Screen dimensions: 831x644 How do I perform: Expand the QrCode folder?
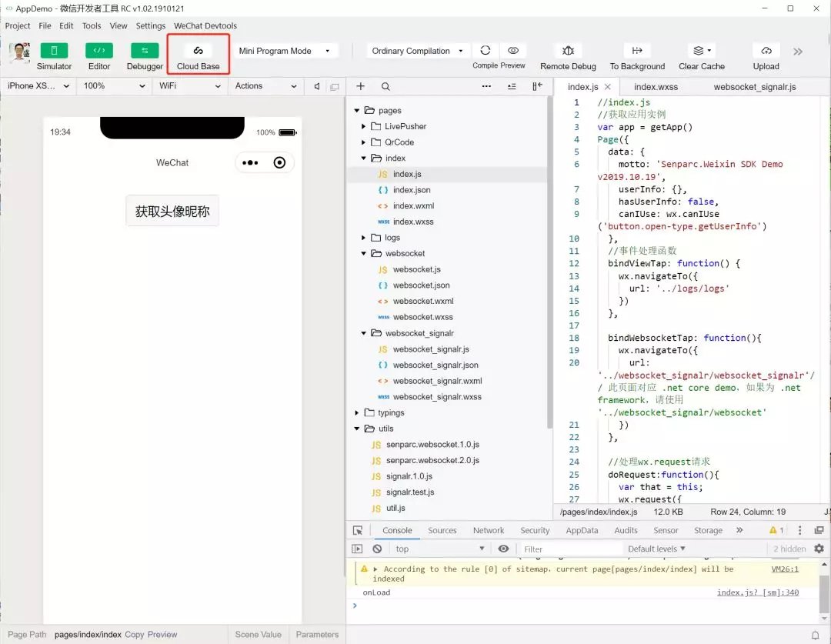point(363,142)
